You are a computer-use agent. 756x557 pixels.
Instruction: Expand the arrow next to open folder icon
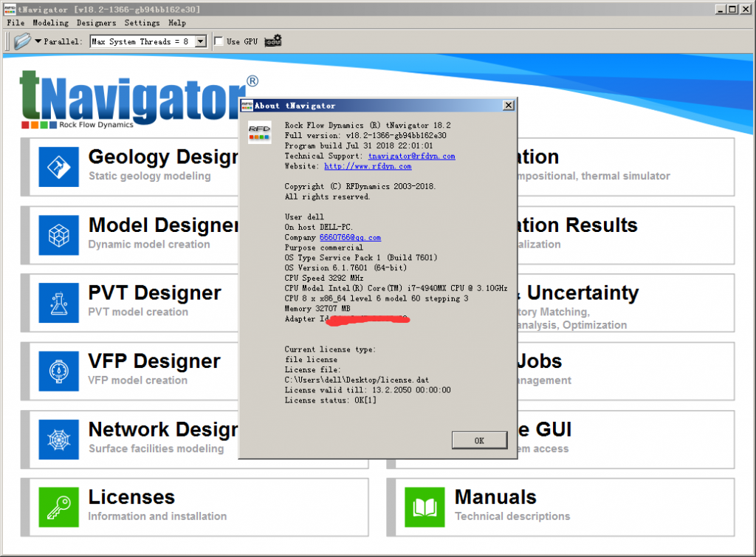pyautogui.click(x=38, y=41)
